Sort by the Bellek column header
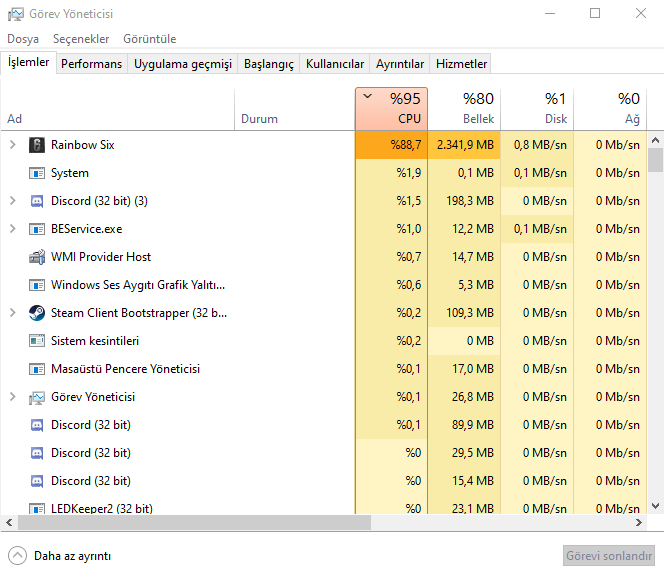 (464, 109)
